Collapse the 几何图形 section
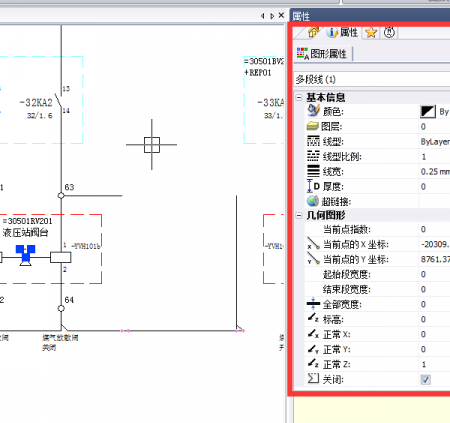 tap(299, 215)
